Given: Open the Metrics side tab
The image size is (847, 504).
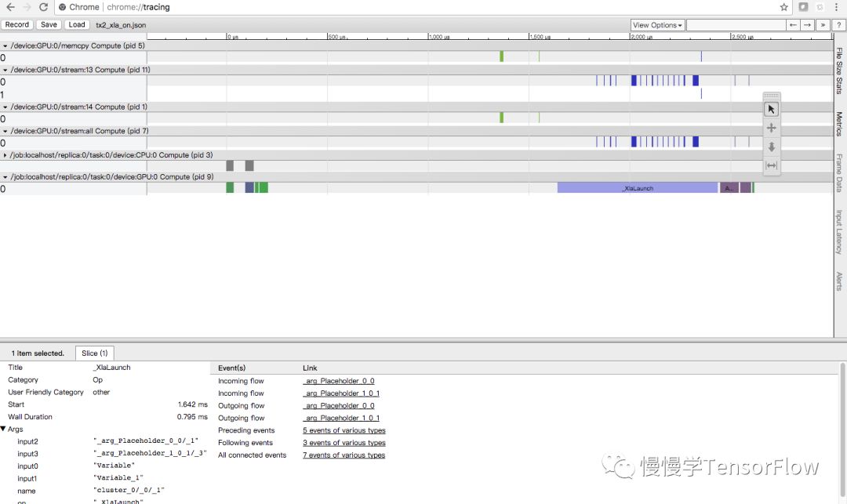Looking at the screenshot, I should 839,124.
